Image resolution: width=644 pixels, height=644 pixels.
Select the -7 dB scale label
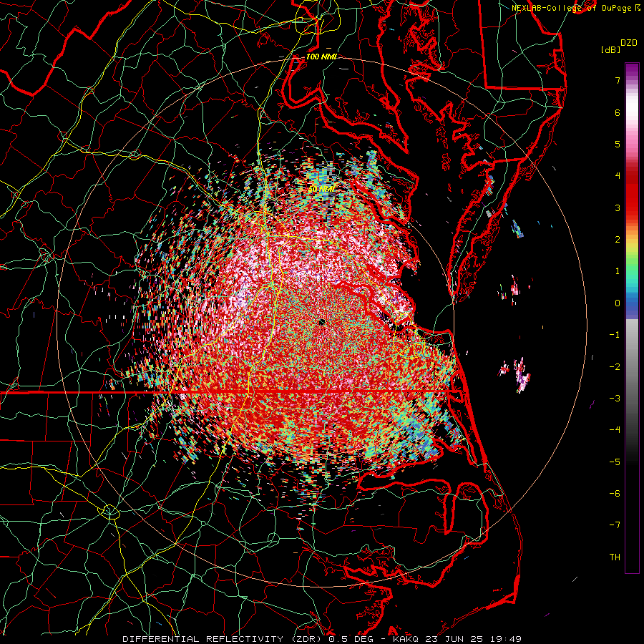coord(615,525)
